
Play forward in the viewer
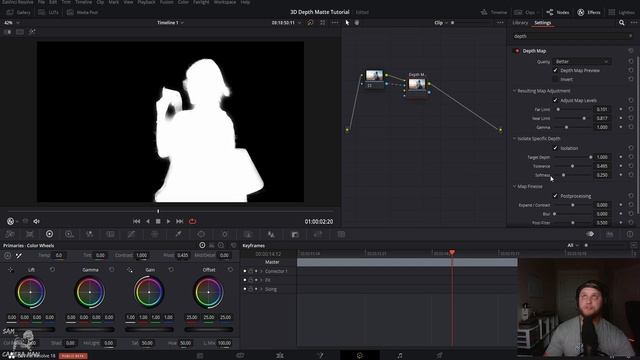168,221
